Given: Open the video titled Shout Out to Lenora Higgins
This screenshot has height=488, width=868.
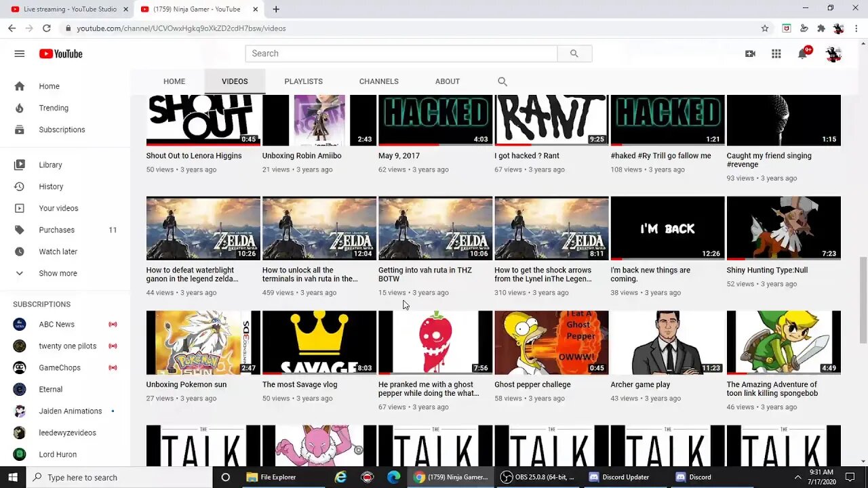Looking at the screenshot, I should click(x=194, y=156).
